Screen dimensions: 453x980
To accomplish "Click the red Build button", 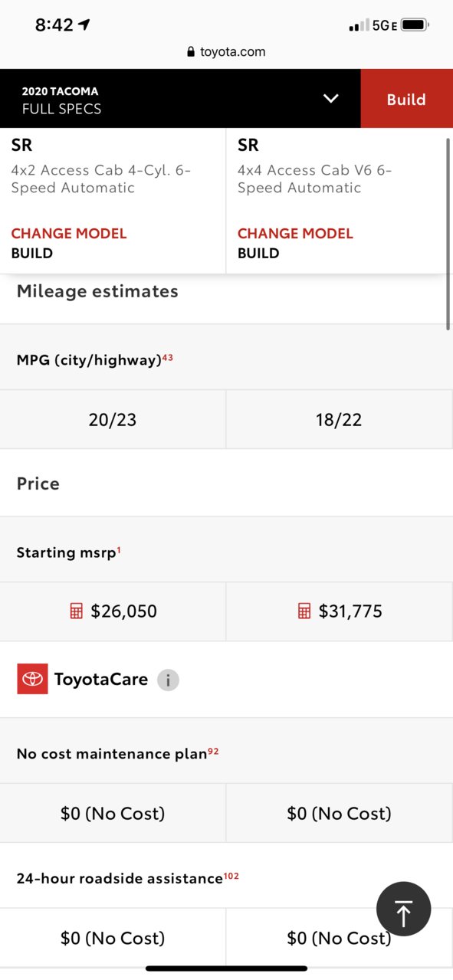I will pos(406,99).
